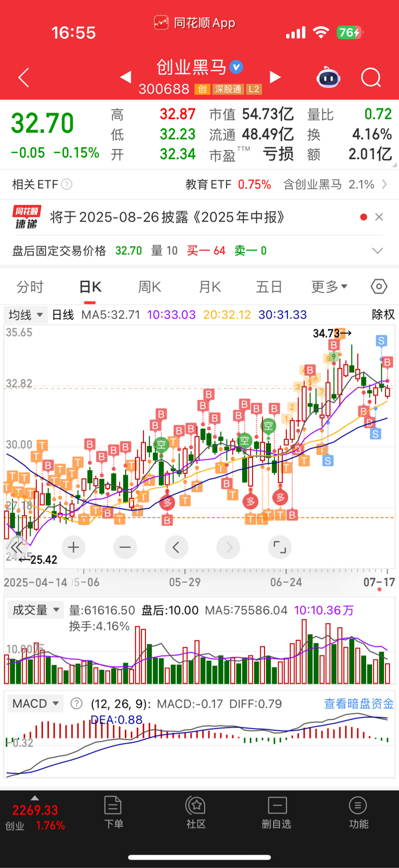The image size is (399, 868).
Task: Tap the 流通 48.49亿 value
Action: [251, 135]
